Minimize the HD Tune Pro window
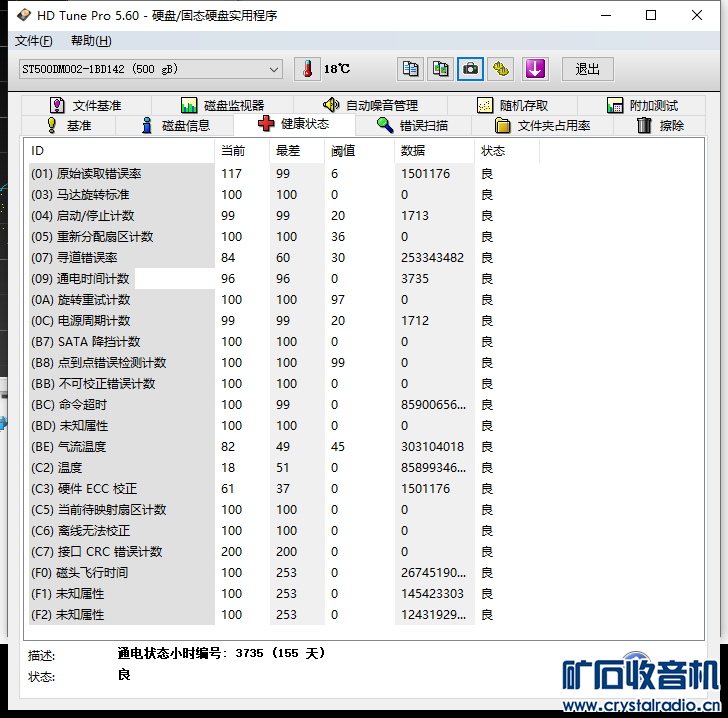The height and width of the screenshot is (718, 728). (606, 15)
